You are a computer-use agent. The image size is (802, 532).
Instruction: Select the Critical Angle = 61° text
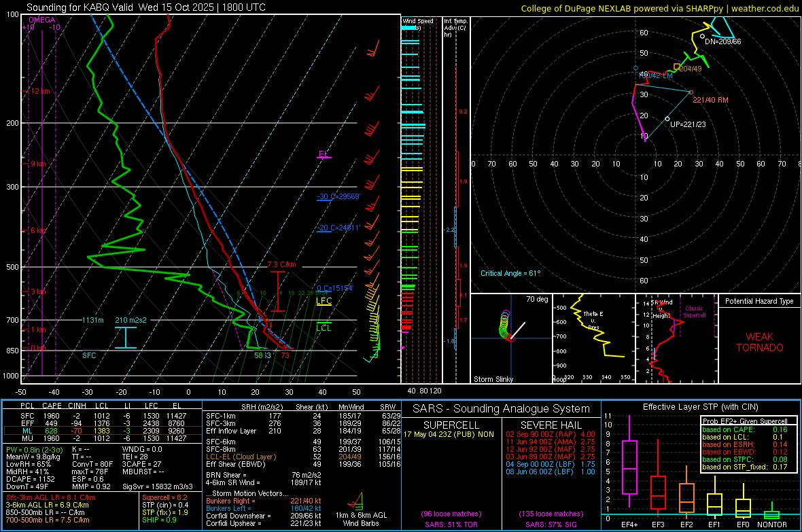(510, 273)
